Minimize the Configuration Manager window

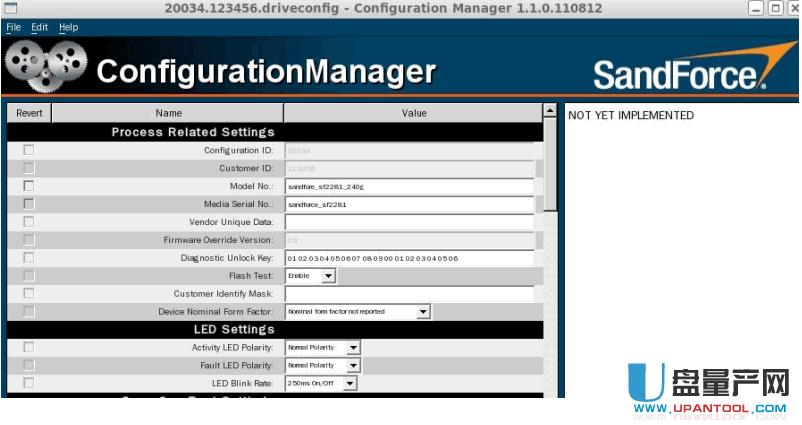pyautogui.click(x=755, y=8)
